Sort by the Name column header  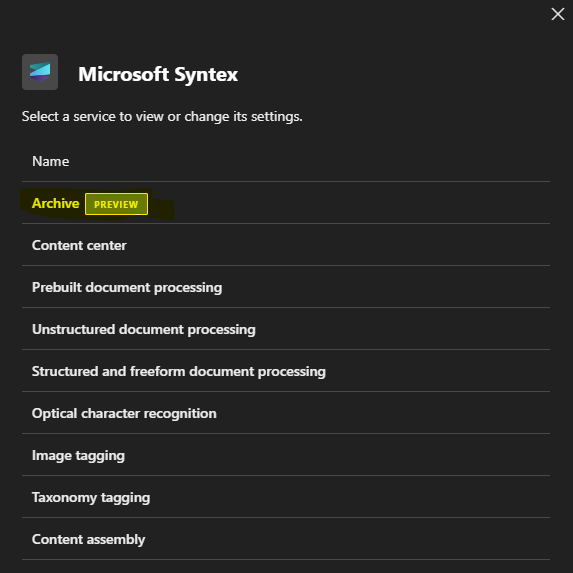(50, 161)
